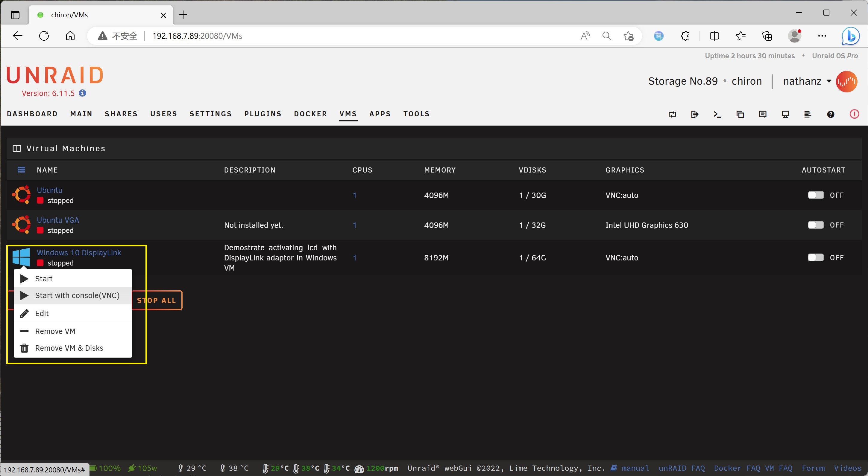Select Start with console(VNC)
This screenshot has height=476, width=868.
click(77, 295)
